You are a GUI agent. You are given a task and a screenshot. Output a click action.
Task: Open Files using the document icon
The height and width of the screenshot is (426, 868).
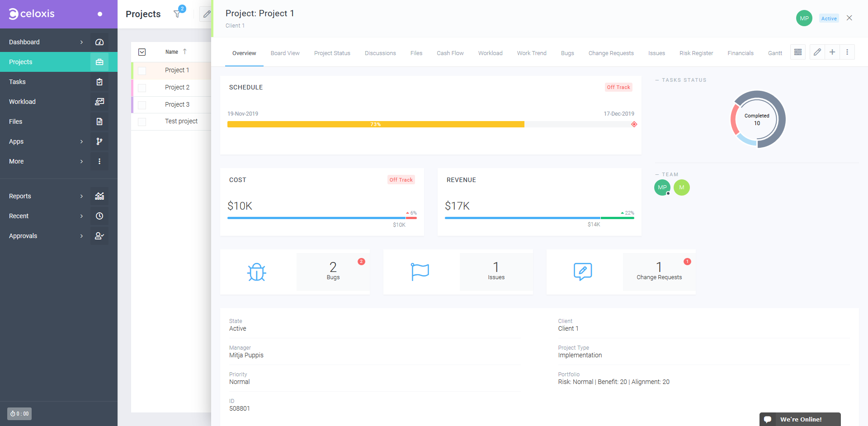pyautogui.click(x=99, y=122)
